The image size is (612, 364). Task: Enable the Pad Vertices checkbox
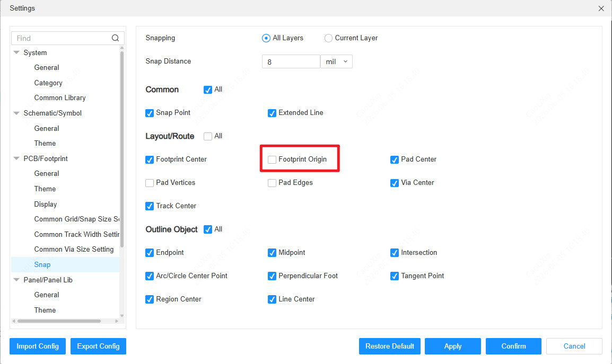[150, 183]
